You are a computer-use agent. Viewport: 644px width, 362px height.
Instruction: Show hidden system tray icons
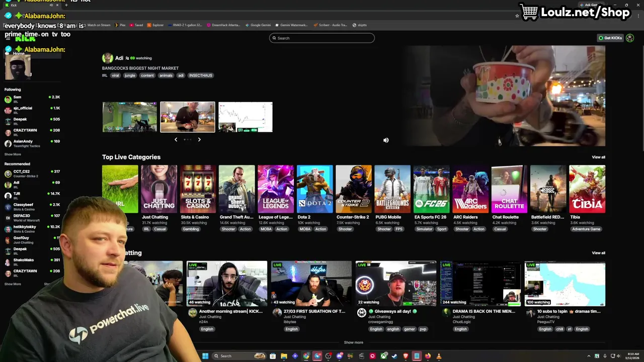click(589, 356)
